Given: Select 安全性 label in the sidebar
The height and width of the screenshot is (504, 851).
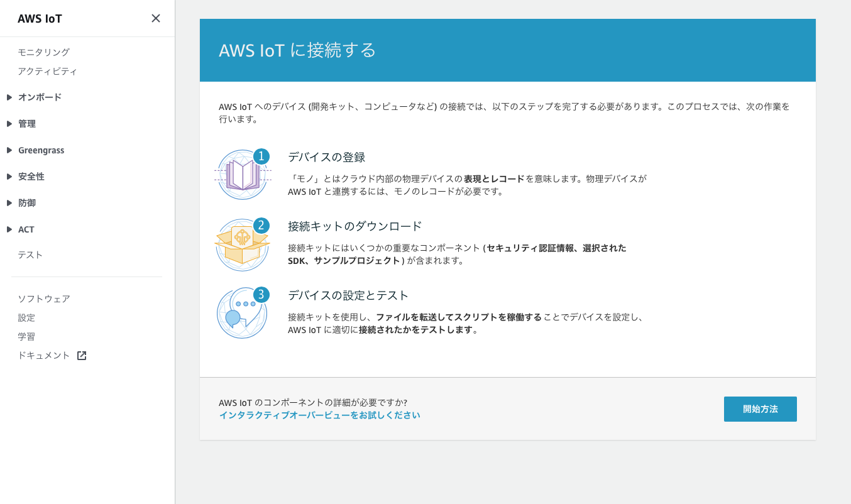Looking at the screenshot, I should pos(31,177).
